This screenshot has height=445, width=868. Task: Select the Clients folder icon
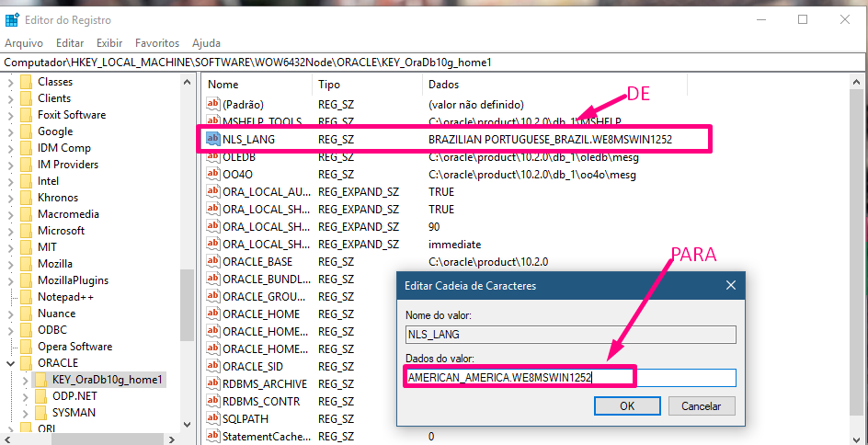[26, 98]
